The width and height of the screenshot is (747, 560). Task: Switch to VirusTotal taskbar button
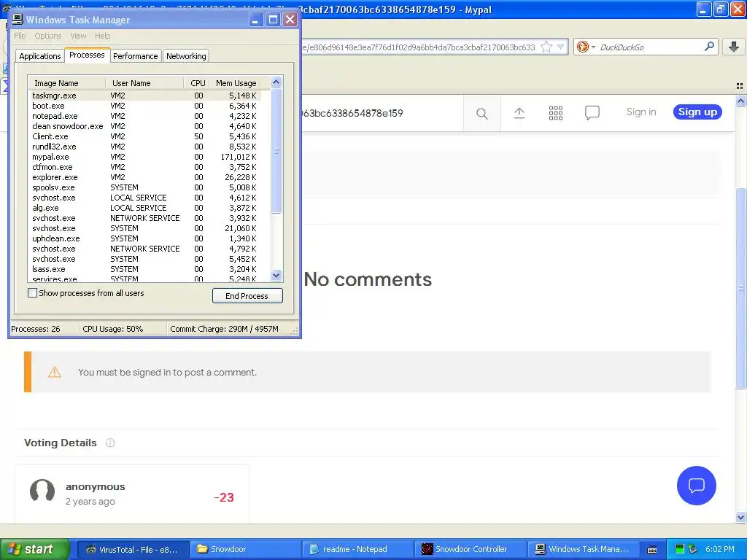[133, 549]
